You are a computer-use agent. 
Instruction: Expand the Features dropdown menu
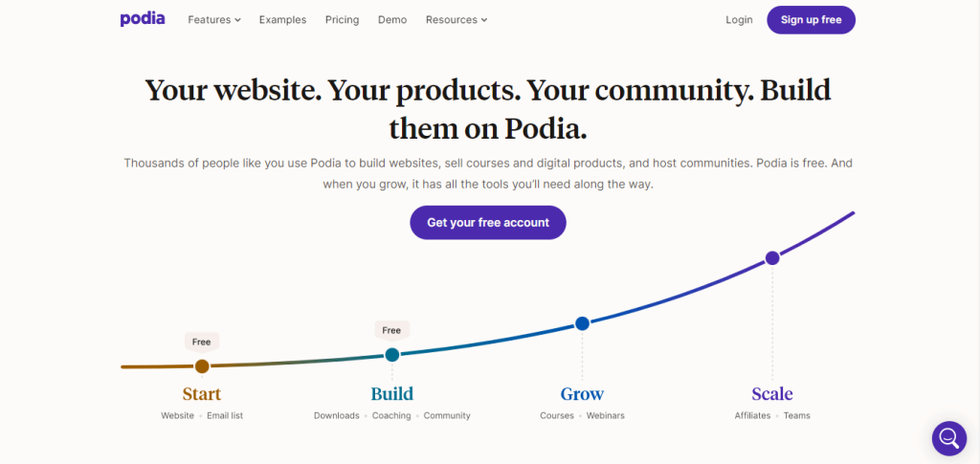click(x=214, y=20)
